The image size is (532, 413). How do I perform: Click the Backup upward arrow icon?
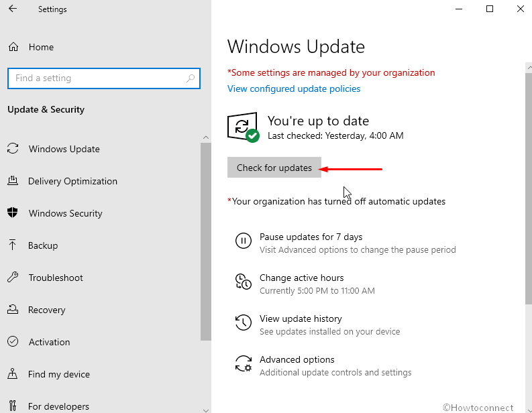pos(13,245)
